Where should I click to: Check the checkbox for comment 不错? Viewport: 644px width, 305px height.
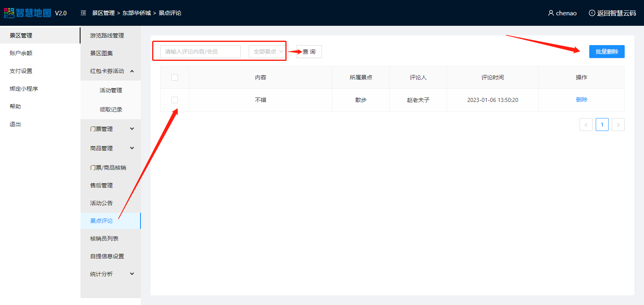[x=175, y=100]
